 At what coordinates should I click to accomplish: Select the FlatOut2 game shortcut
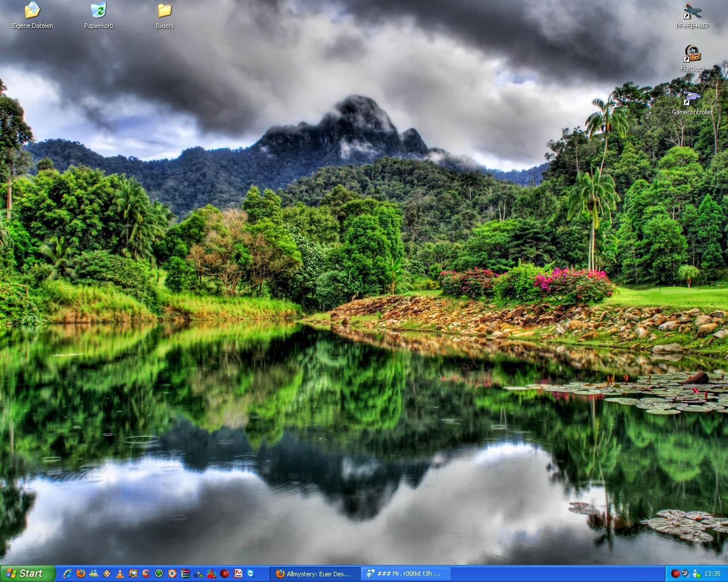tap(692, 59)
